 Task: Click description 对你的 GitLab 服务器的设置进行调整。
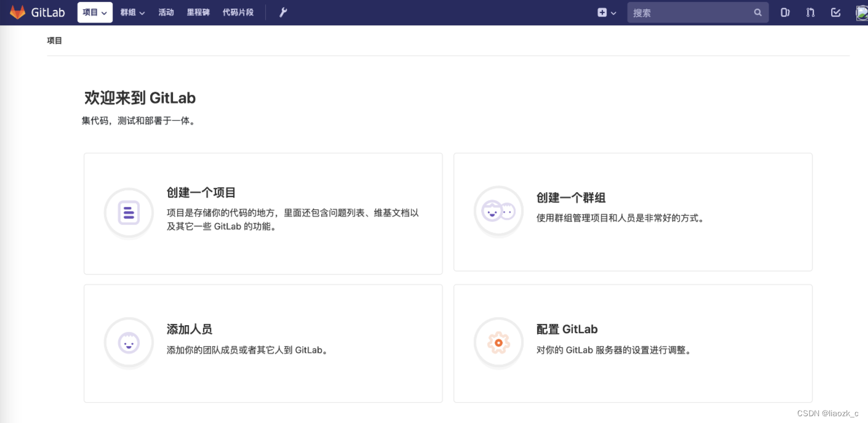[616, 350]
